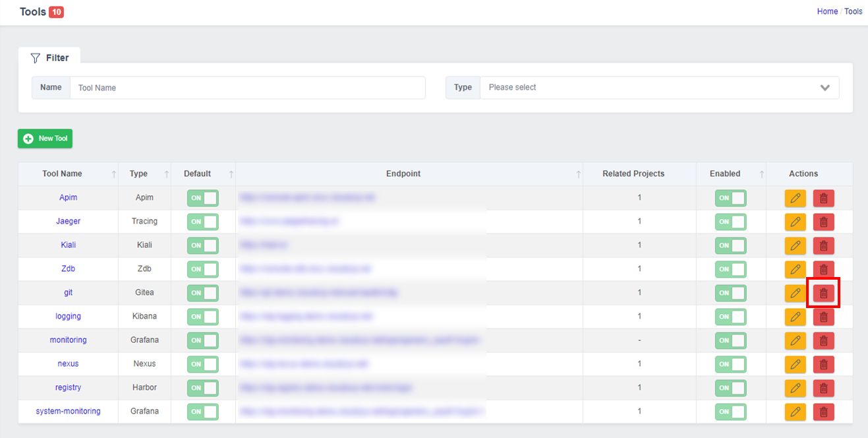
Task: Select the Tracing type cell
Action: (144, 222)
